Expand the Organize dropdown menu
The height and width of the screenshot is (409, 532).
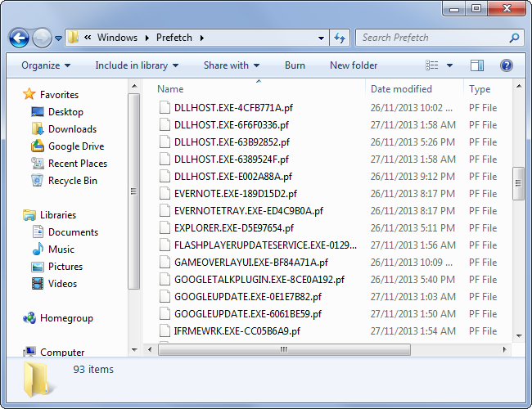point(46,65)
